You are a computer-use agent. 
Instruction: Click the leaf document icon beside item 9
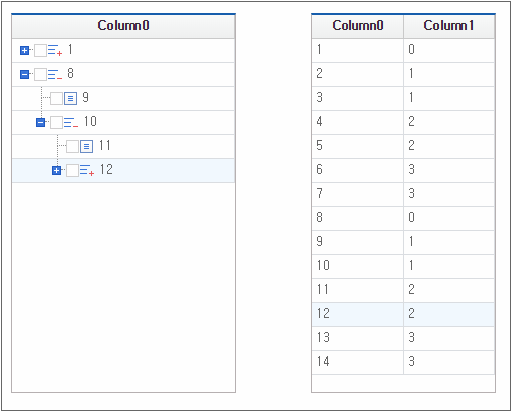(x=70, y=98)
